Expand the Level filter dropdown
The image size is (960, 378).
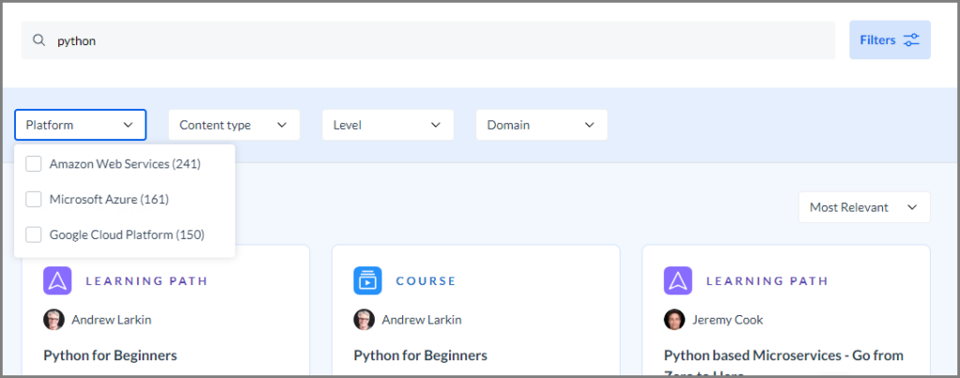(x=388, y=125)
